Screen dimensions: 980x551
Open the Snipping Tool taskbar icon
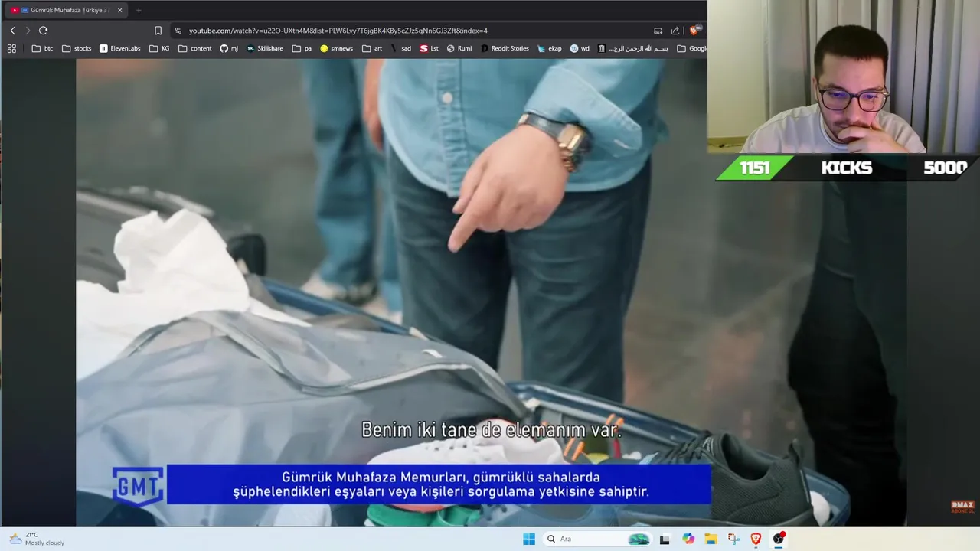pyautogui.click(x=733, y=539)
